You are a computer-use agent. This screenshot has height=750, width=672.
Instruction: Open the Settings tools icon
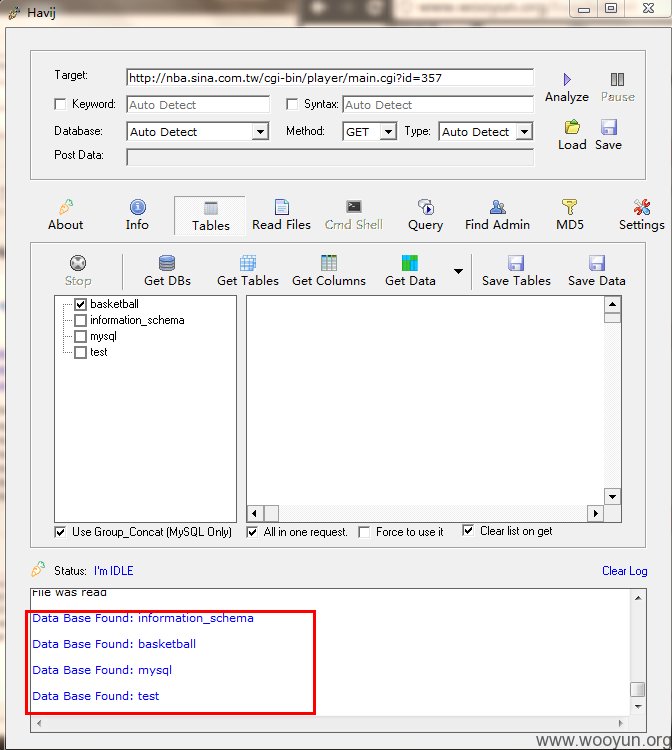641,207
